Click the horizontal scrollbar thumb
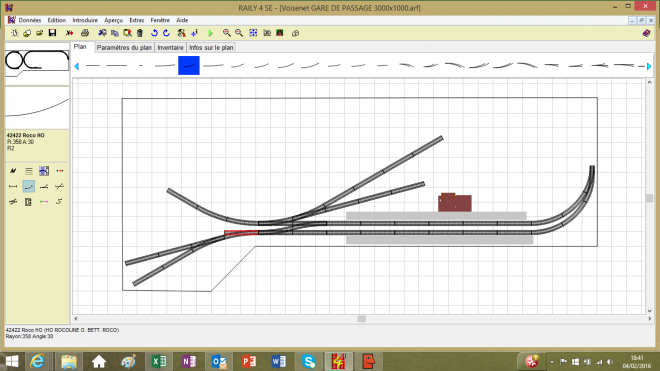Image resolution: width=660 pixels, height=371 pixels. [x=361, y=319]
